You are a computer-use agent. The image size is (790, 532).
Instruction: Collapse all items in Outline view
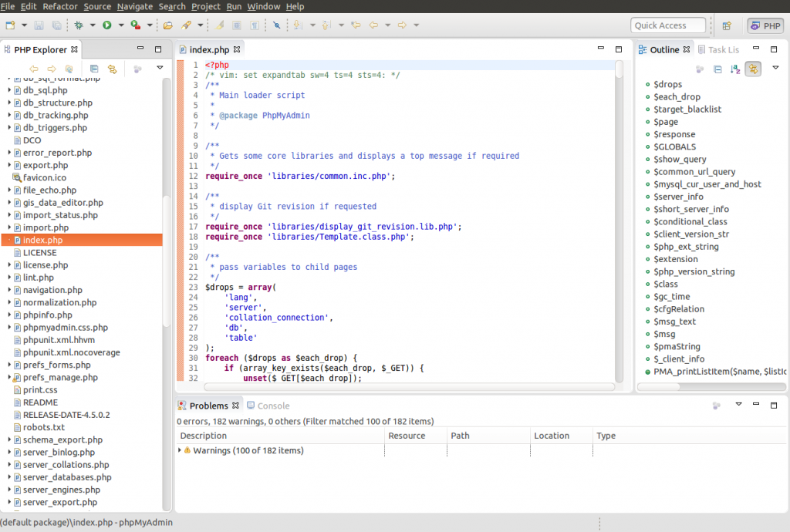(717, 69)
